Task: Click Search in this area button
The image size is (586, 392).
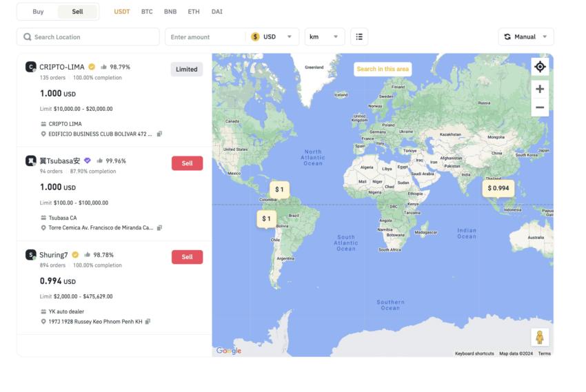Action: [x=383, y=69]
